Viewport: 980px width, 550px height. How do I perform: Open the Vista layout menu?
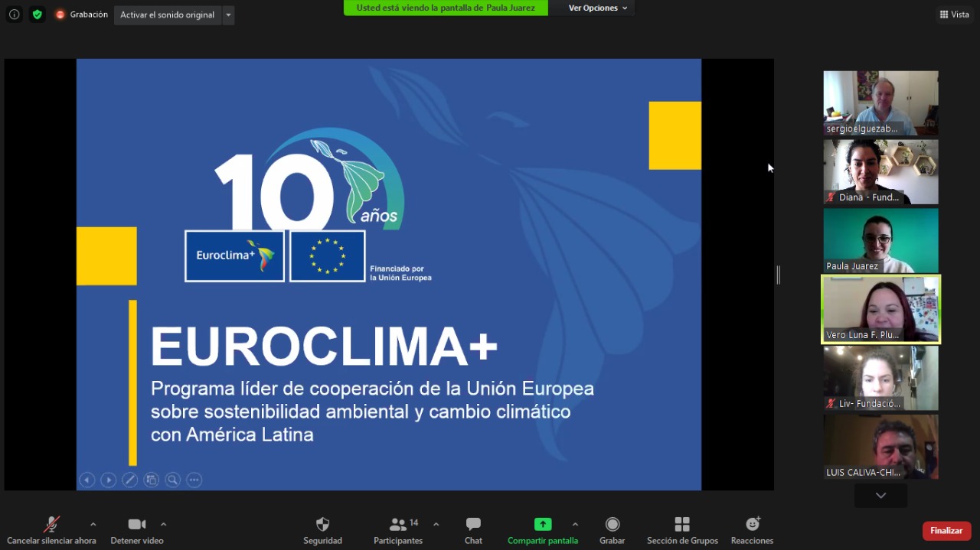[954, 15]
